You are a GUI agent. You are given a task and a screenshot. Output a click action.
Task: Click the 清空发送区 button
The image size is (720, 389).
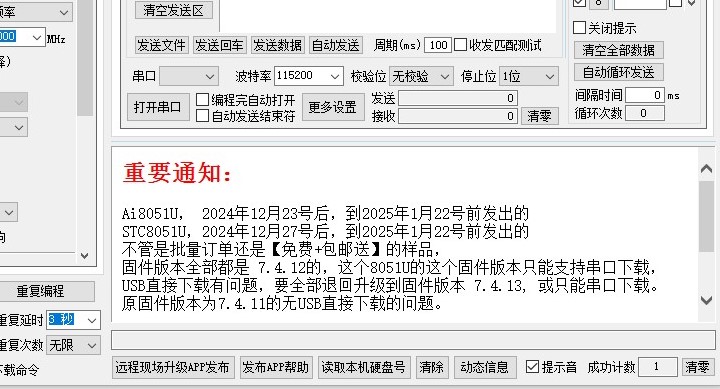pos(174,10)
